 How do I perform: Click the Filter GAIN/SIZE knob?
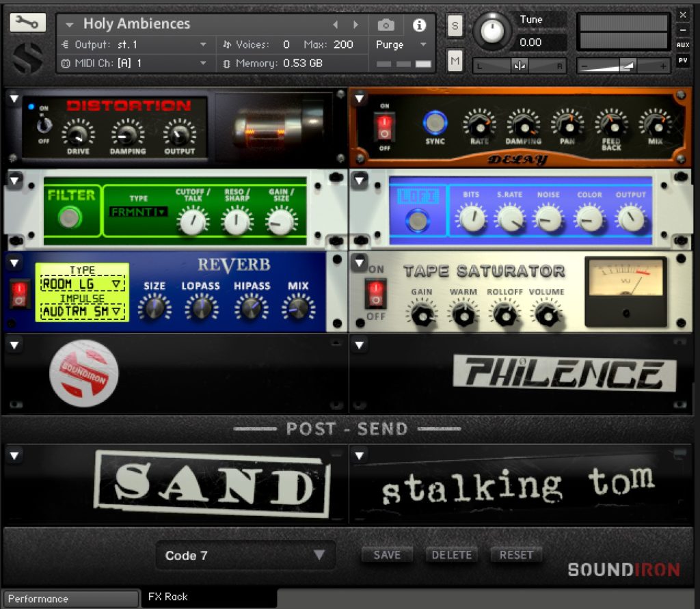click(281, 221)
